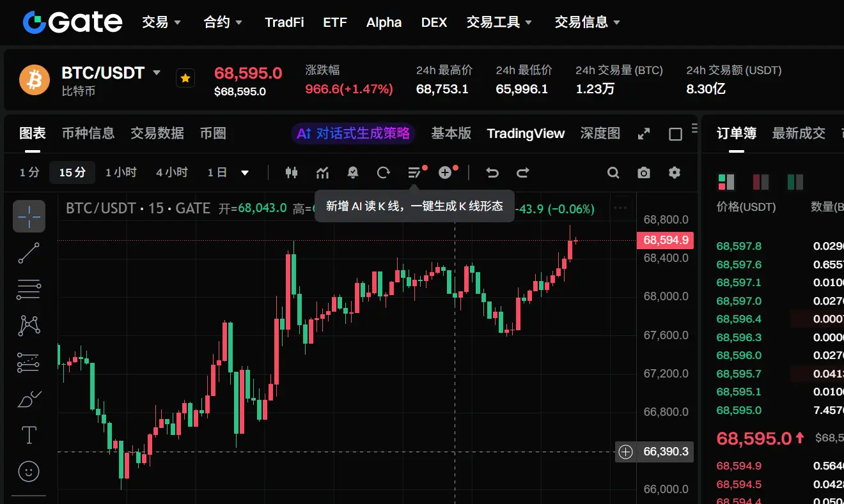Click order book price 68,594.5
Screen dimensions: 844x504
[x=739, y=485]
